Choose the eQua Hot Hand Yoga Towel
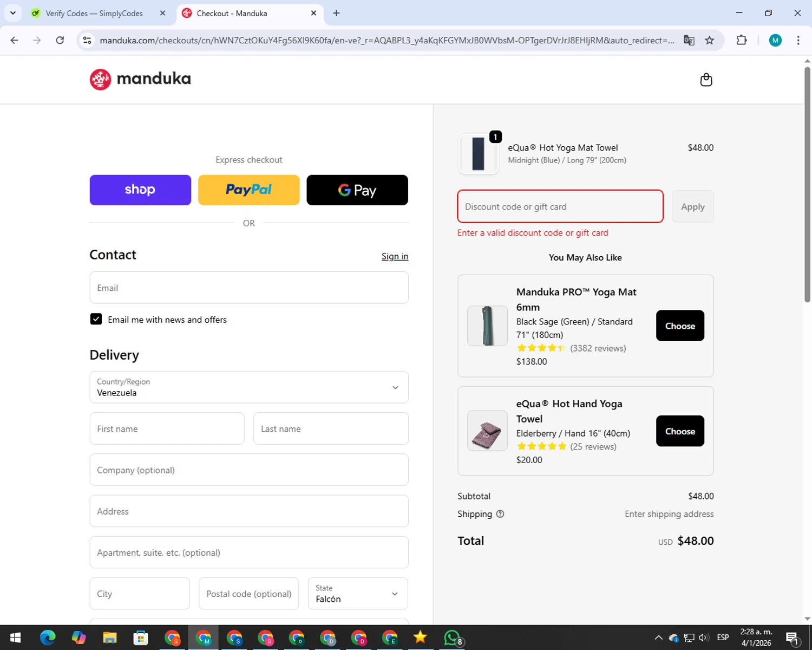Viewport: 812px width, 650px height. pos(680,431)
